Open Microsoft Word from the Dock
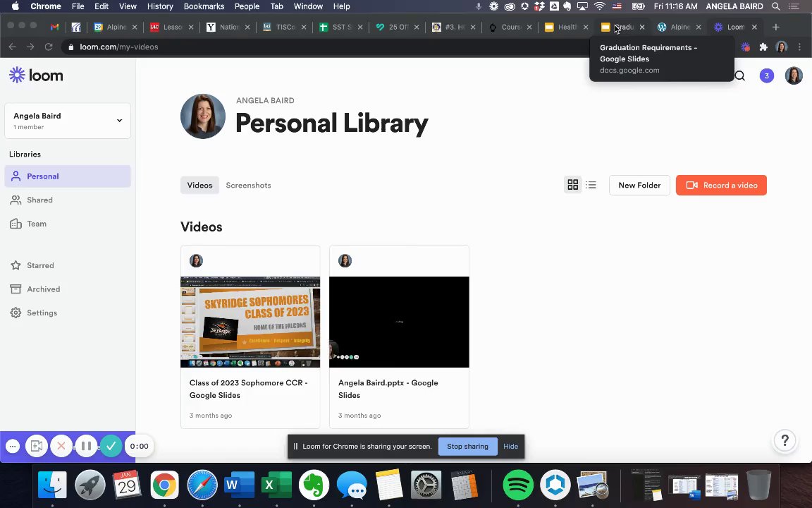Screen dimensions: 812x508 pyautogui.click(x=239, y=485)
